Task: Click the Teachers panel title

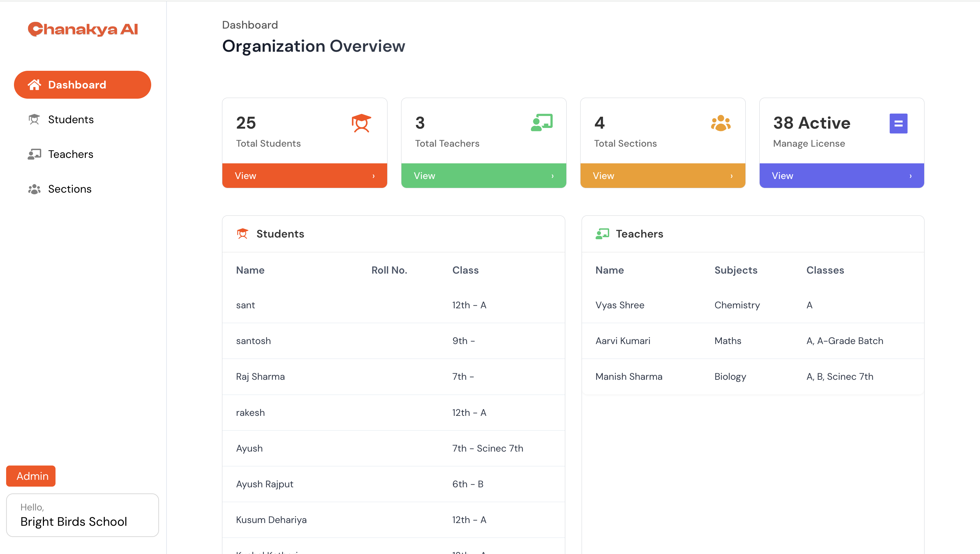Action: click(x=639, y=234)
